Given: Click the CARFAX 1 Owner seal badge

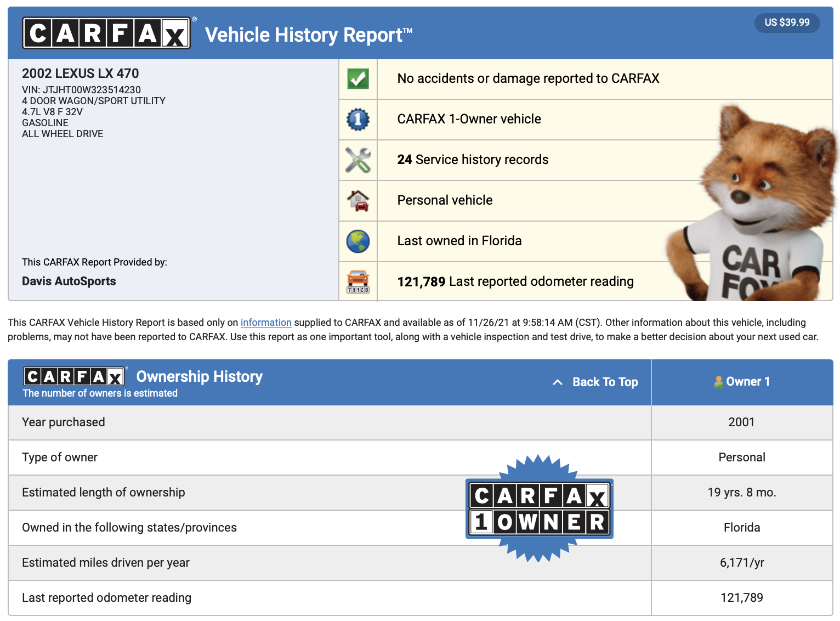Looking at the screenshot, I should (x=540, y=508).
